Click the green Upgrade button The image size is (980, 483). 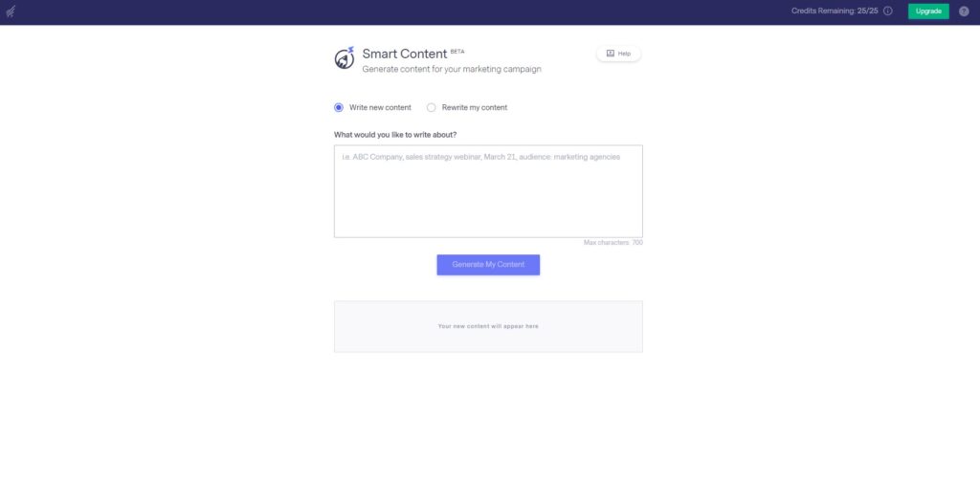tap(928, 11)
